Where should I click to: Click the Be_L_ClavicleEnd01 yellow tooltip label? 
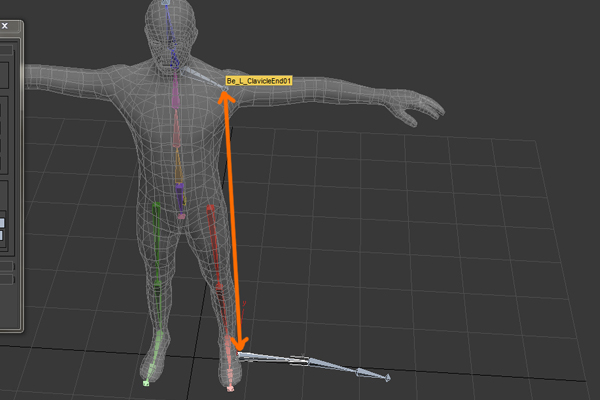point(259,81)
